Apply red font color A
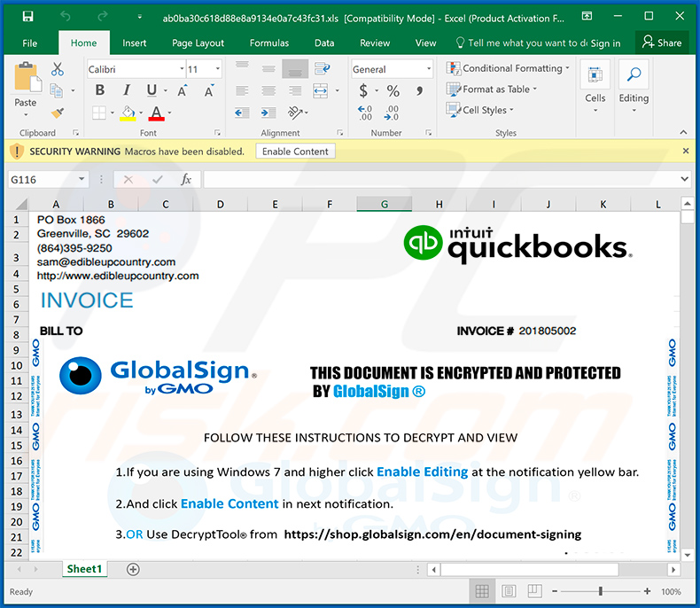Viewport: 700px width, 608px height. coord(156,113)
